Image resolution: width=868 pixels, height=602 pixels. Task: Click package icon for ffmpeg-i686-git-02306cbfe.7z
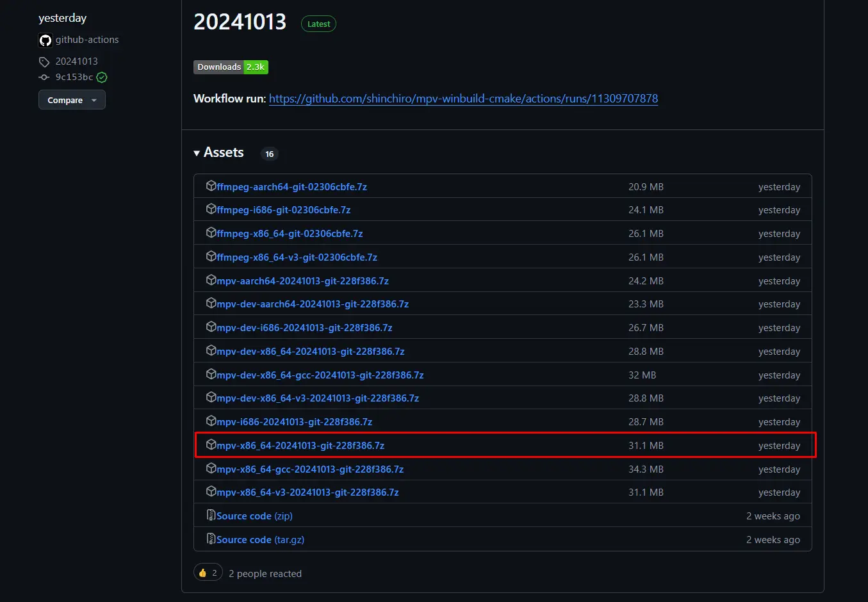pos(211,209)
